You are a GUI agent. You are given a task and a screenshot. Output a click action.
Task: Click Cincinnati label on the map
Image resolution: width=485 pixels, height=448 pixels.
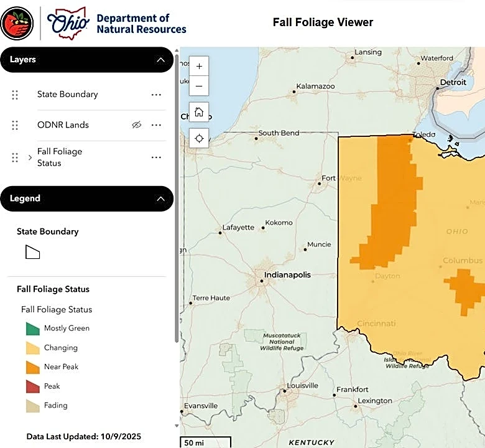376,324
